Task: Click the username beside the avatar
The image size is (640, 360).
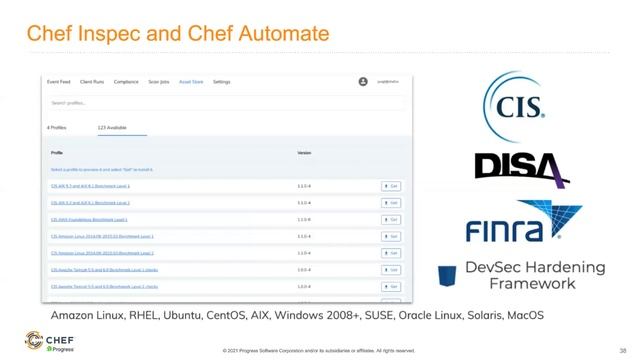Action: pyautogui.click(x=388, y=82)
